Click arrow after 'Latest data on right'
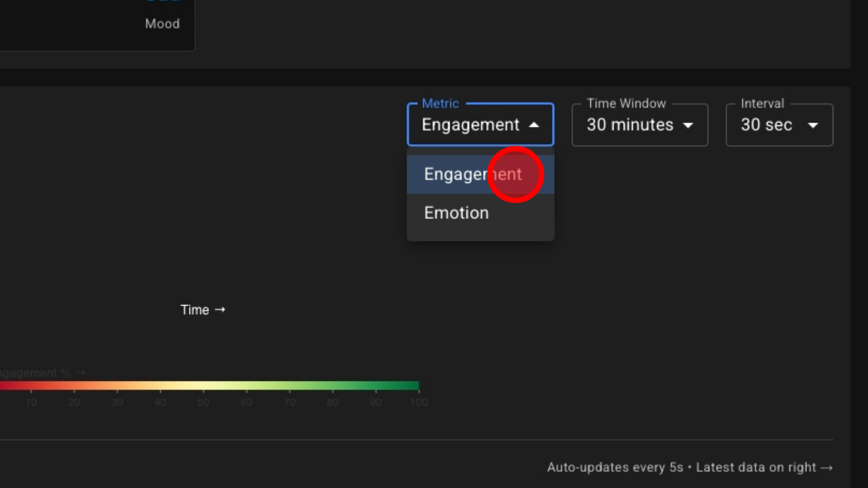The width and height of the screenshot is (868, 488). (827, 468)
